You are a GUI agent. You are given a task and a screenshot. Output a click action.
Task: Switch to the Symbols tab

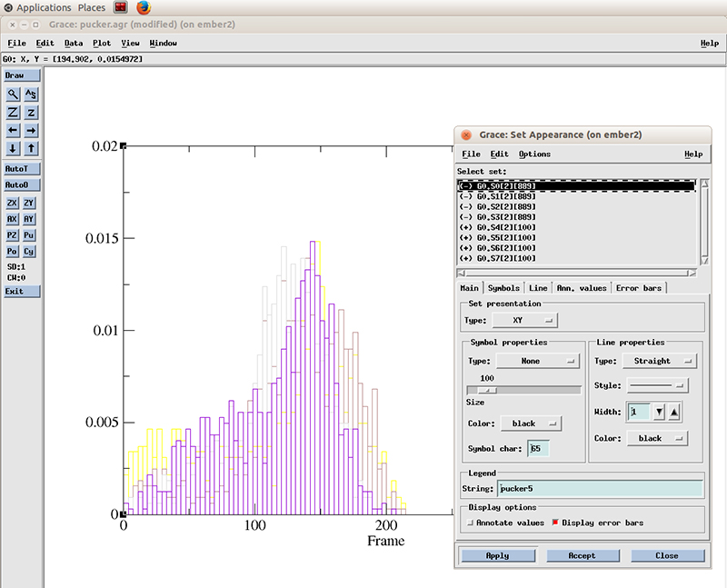503,288
